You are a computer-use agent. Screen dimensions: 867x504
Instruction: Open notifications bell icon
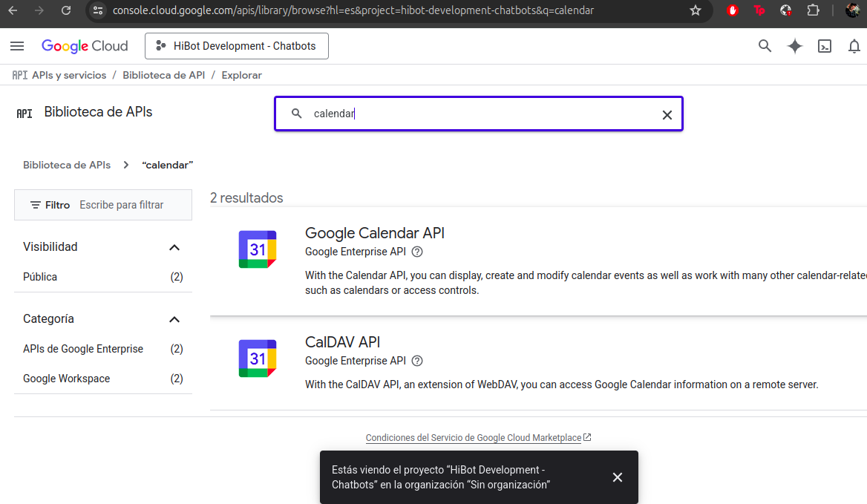point(854,46)
